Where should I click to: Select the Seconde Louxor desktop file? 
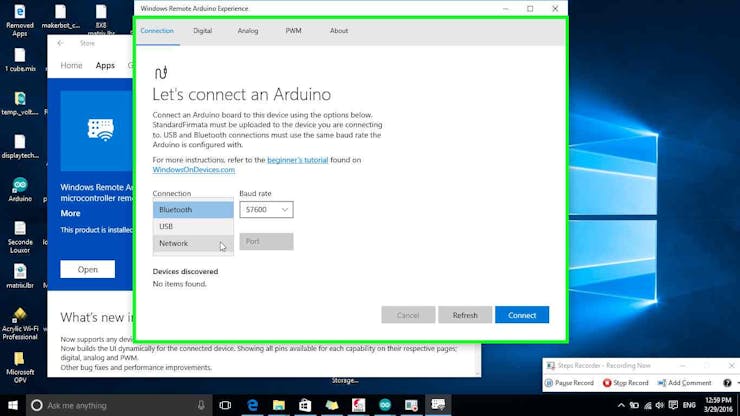coord(20,238)
